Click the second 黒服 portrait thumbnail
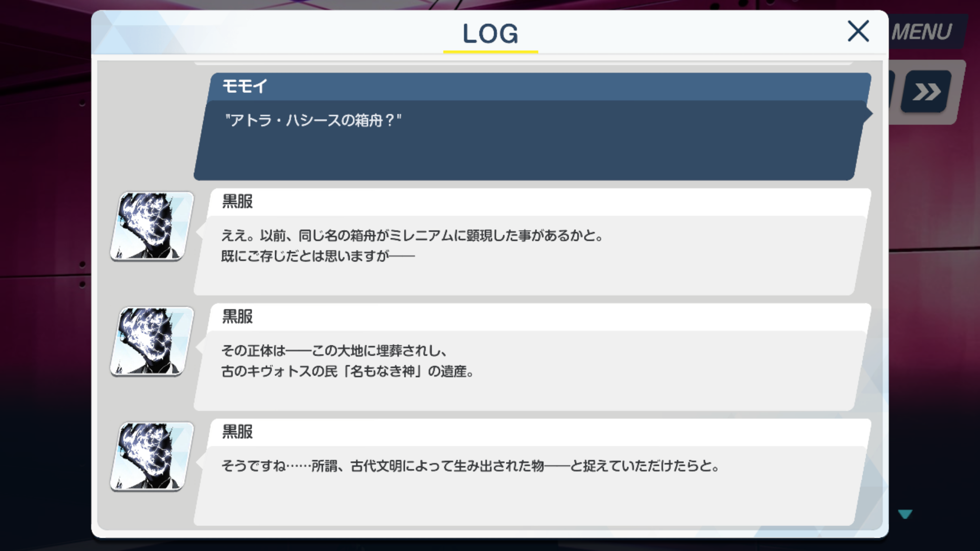 click(152, 341)
